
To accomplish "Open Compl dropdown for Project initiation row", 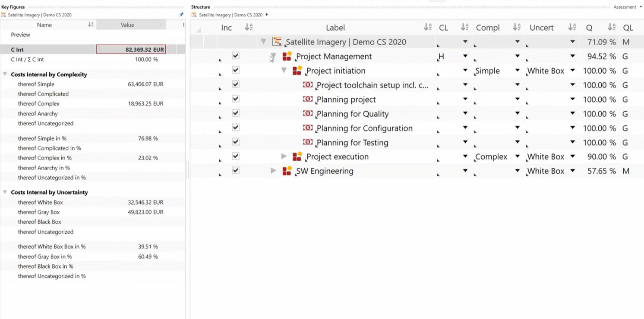I will [517, 70].
